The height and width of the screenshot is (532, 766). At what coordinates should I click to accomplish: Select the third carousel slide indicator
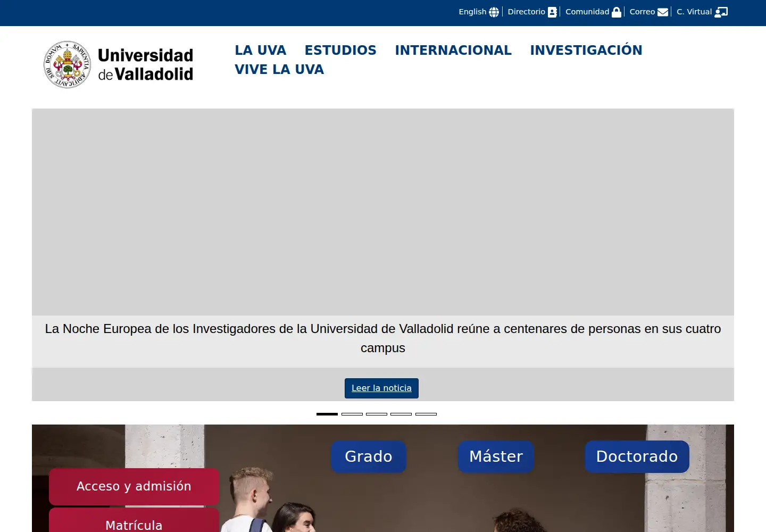[377, 414]
